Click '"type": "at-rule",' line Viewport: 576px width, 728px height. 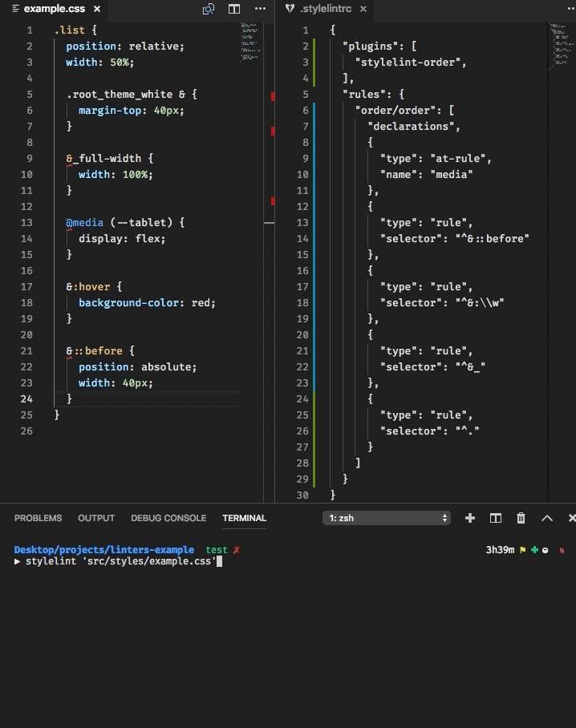point(436,158)
